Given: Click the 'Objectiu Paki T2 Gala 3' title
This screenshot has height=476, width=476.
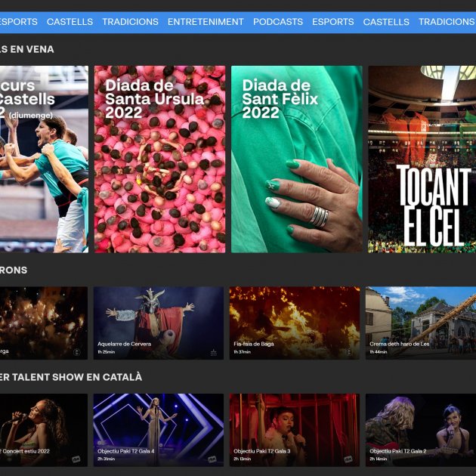Looking at the screenshot, I should point(262,451).
